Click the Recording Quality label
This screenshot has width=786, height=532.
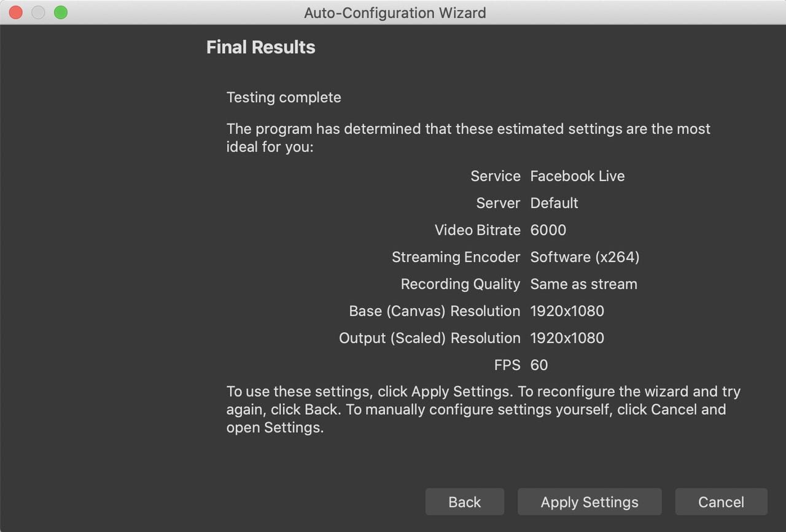460,284
